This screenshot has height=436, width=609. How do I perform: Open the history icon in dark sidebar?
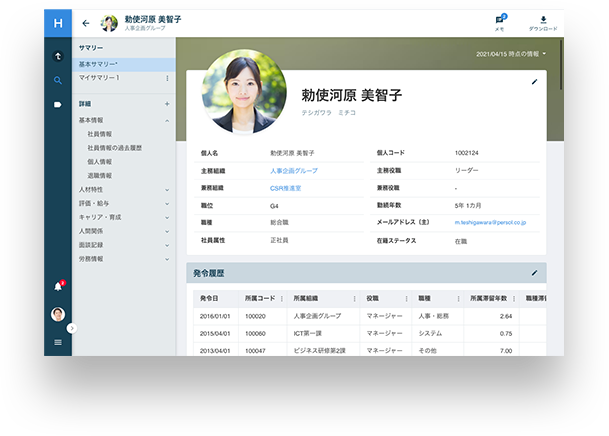[x=58, y=56]
